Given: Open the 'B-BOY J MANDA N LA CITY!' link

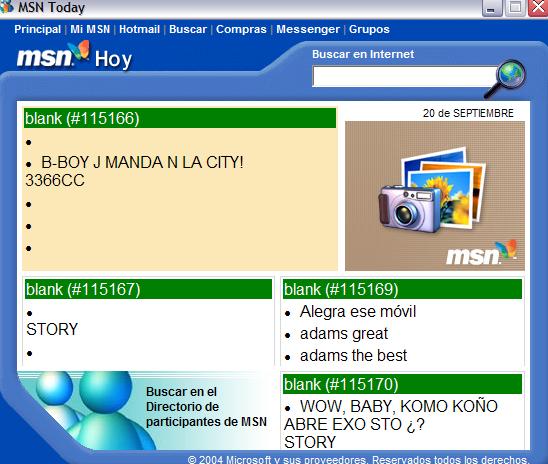Looking at the screenshot, I should coord(142,162).
